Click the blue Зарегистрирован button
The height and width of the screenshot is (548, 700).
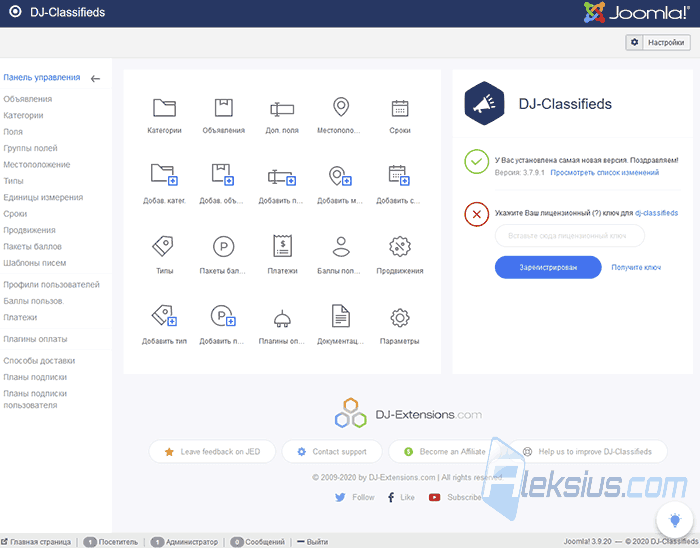[x=548, y=267]
